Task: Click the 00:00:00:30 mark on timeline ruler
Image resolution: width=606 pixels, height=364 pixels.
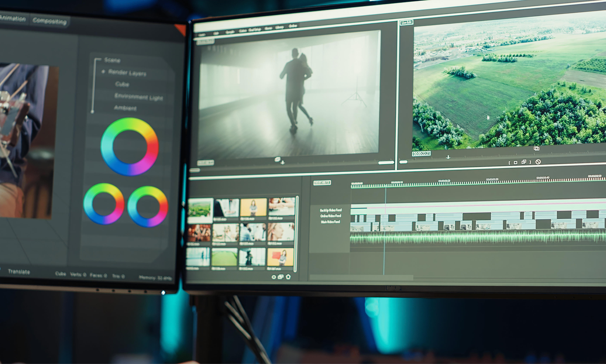Action: pyautogui.click(x=492, y=180)
